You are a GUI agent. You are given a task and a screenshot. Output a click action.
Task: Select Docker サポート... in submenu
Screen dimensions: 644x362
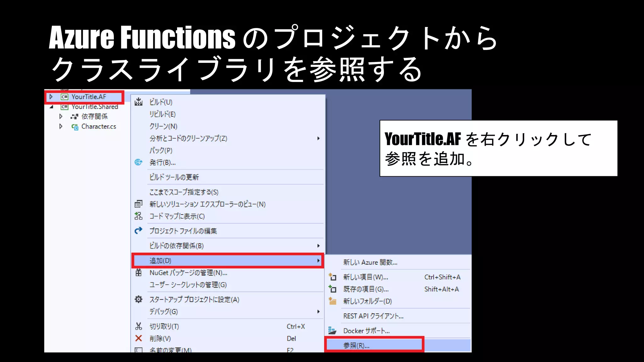[x=398, y=331]
